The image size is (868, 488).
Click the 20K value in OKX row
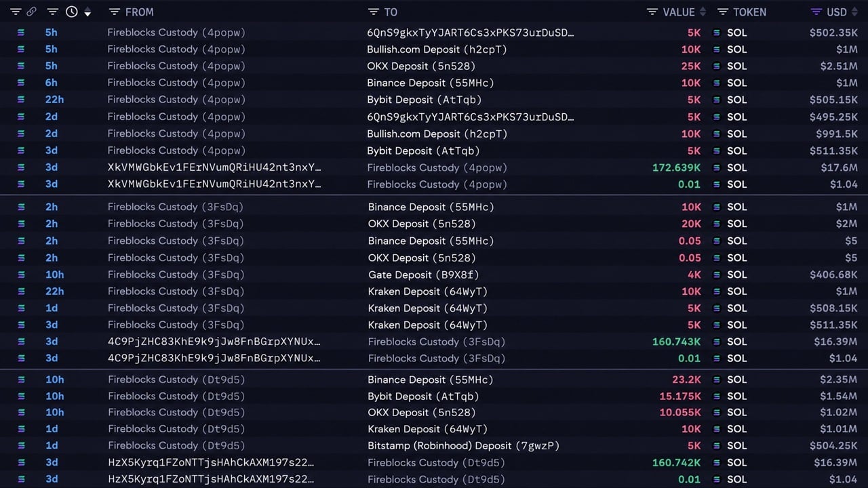691,224
